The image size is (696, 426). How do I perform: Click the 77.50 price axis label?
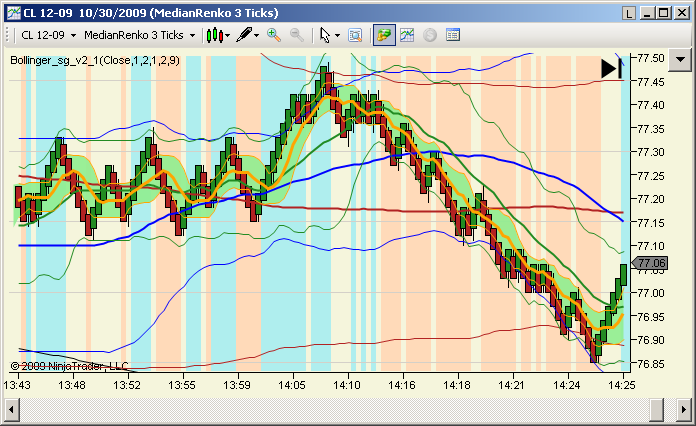(x=651, y=58)
